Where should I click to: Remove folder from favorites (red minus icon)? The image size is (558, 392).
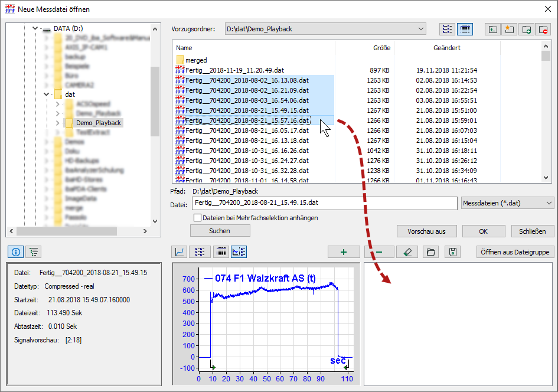point(543,29)
